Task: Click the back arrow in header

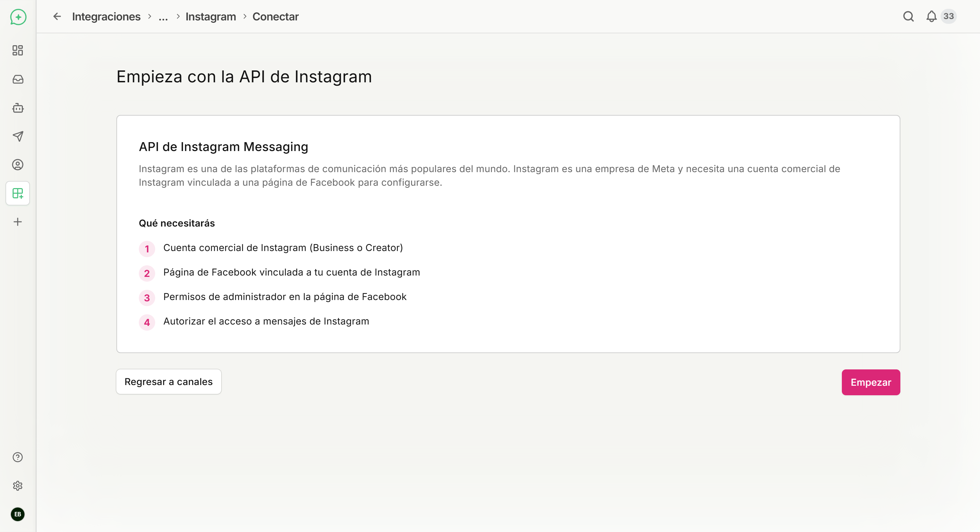Action: pyautogui.click(x=57, y=16)
